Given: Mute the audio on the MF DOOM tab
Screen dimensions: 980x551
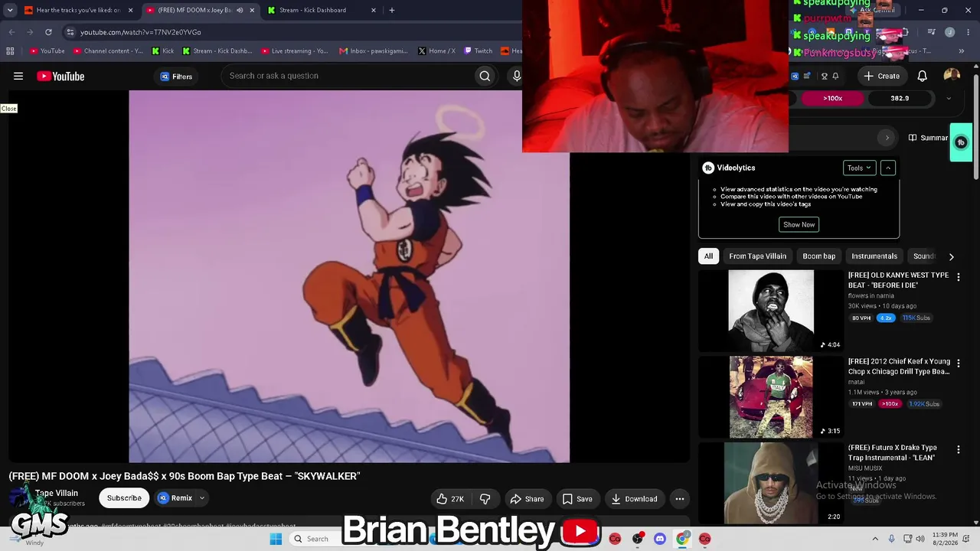Looking at the screenshot, I should click(240, 10).
